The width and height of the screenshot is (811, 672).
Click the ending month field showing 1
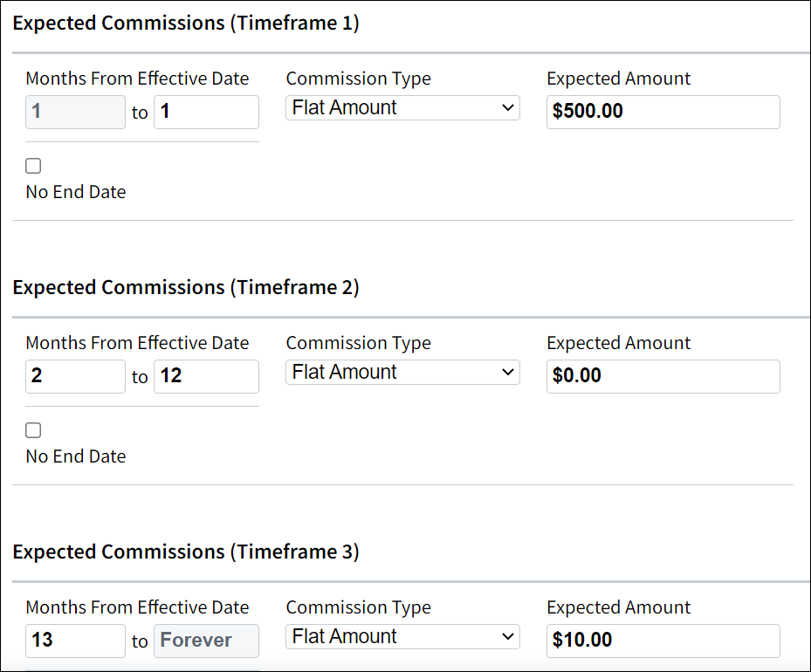tap(206, 112)
